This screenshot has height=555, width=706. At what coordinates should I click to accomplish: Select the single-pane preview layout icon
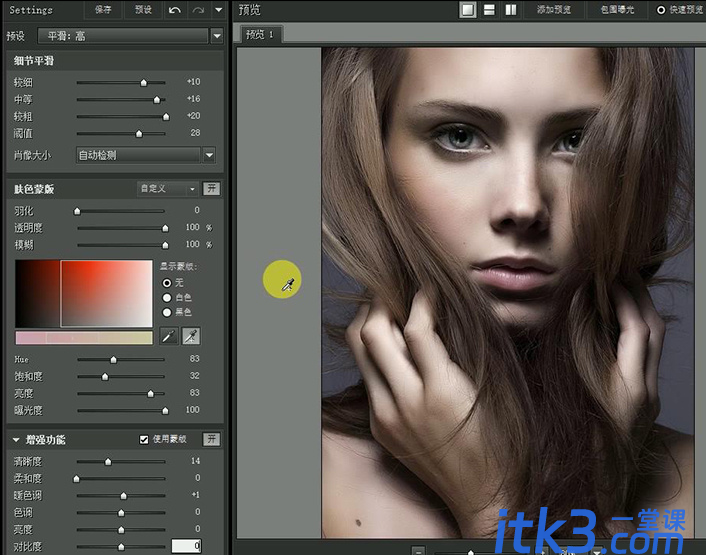tap(468, 10)
